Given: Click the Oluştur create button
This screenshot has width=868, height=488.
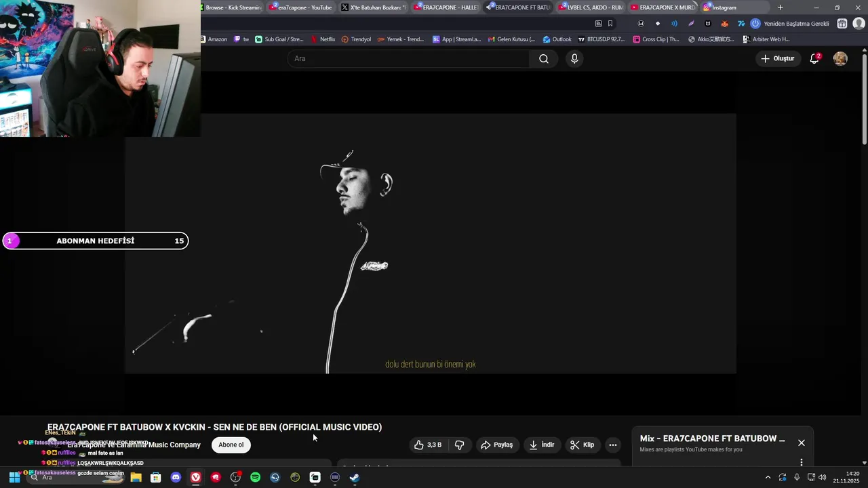Looking at the screenshot, I should pos(777,59).
